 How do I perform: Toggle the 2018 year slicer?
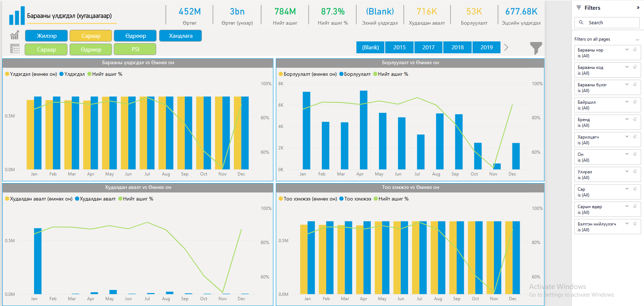457,47
